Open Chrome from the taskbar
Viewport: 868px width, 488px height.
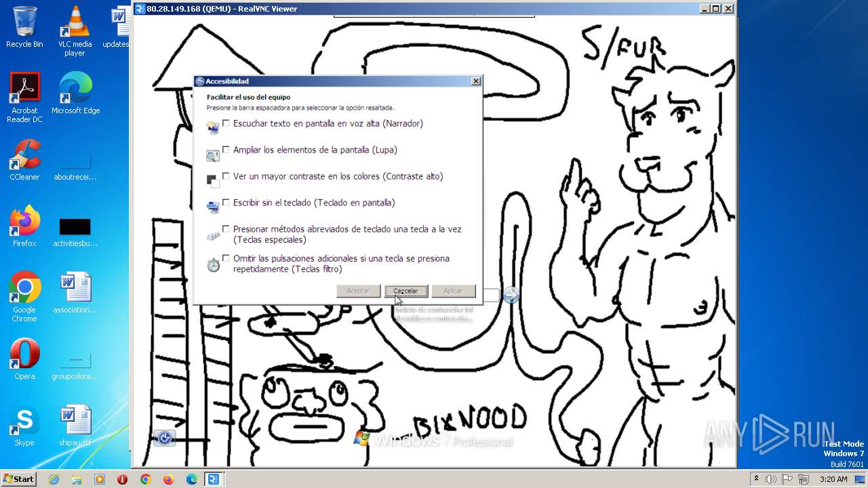pyautogui.click(x=145, y=479)
